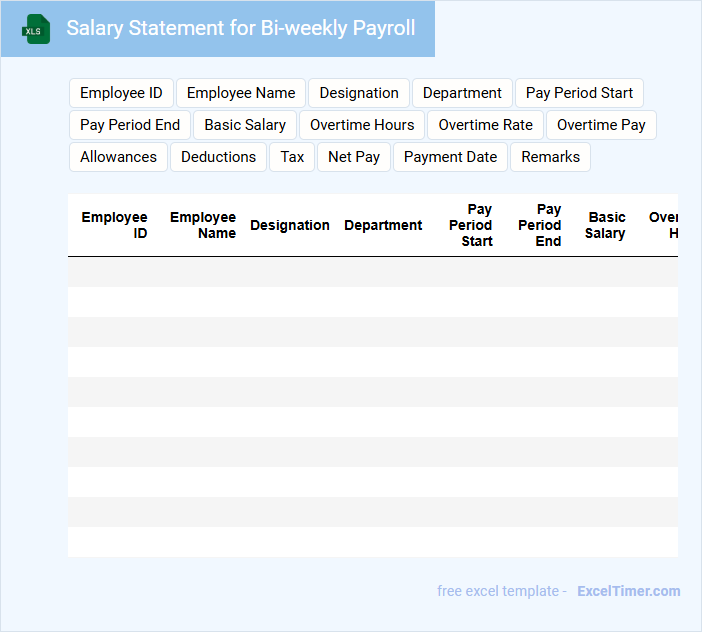Viewport: 702px width, 632px height.
Task: Click the Overtime Rate tag
Action: click(485, 125)
